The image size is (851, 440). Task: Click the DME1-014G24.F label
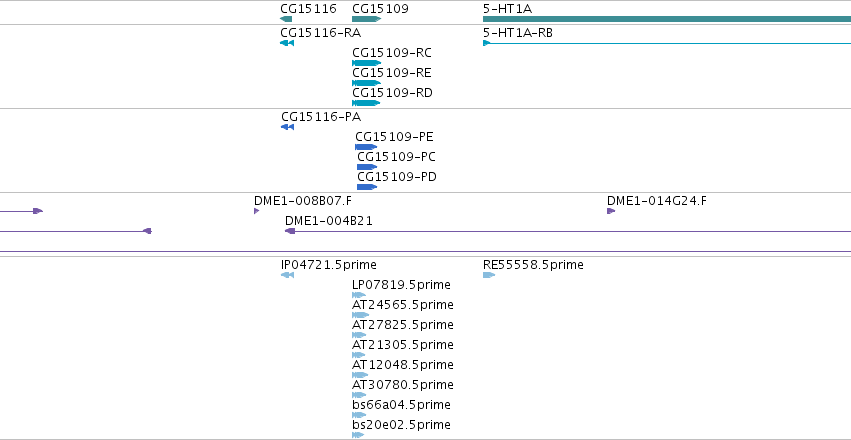[x=657, y=201]
